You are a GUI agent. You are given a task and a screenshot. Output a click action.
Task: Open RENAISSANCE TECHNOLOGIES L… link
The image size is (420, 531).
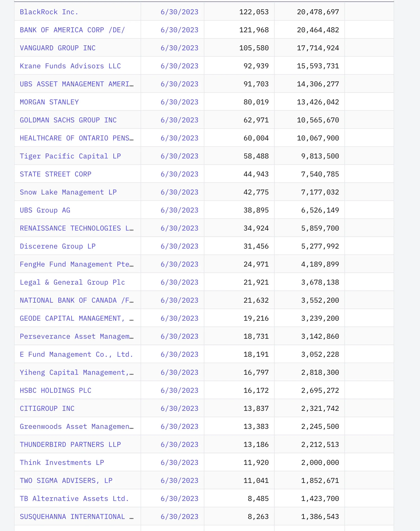[x=77, y=228]
